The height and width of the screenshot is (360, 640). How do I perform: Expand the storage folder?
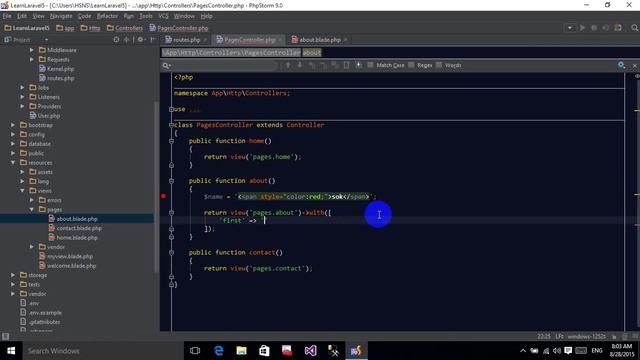[13, 275]
